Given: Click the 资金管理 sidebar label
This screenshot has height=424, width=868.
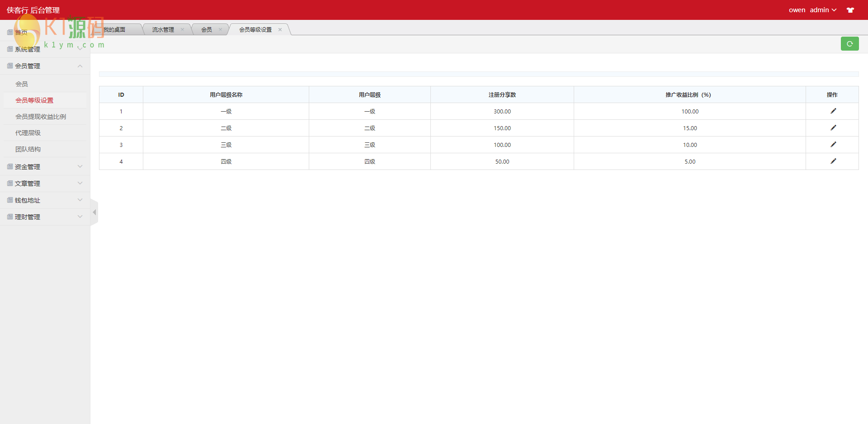Looking at the screenshot, I should pos(28,167).
